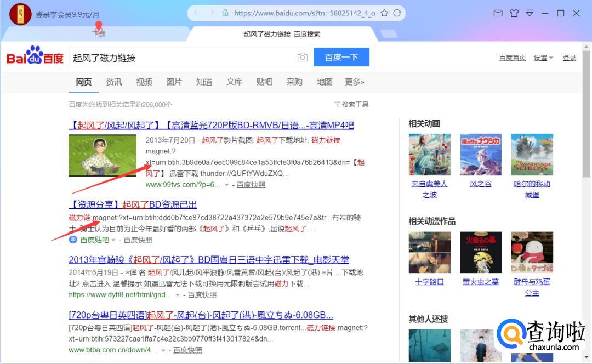Reload page with refresh icon
This screenshot has width=592, height=364.
tap(397, 13)
